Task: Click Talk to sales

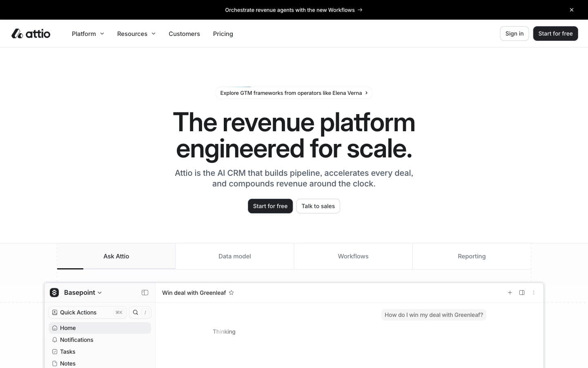Action: tap(318, 206)
